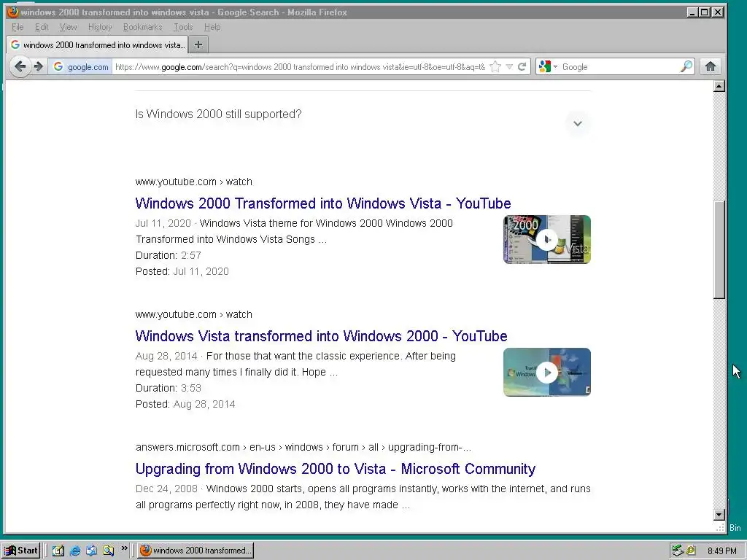Launch Internet Explorer from quick launch
This screenshot has width=747, height=560.
pos(75,551)
